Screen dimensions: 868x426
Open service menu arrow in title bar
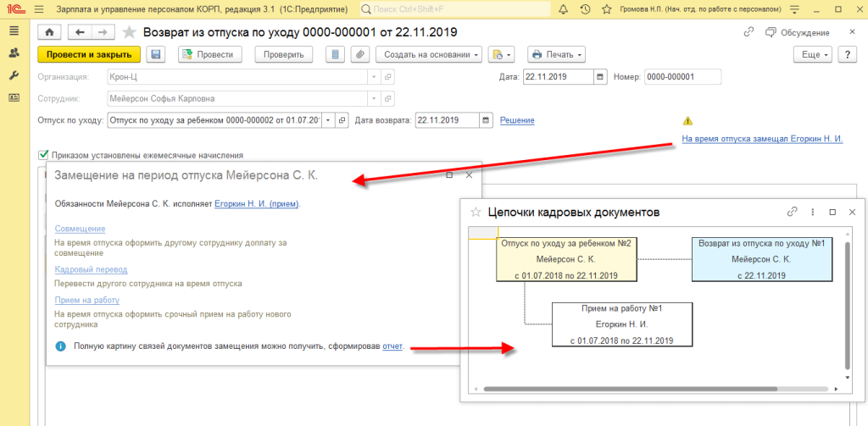(x=795, y=9)
